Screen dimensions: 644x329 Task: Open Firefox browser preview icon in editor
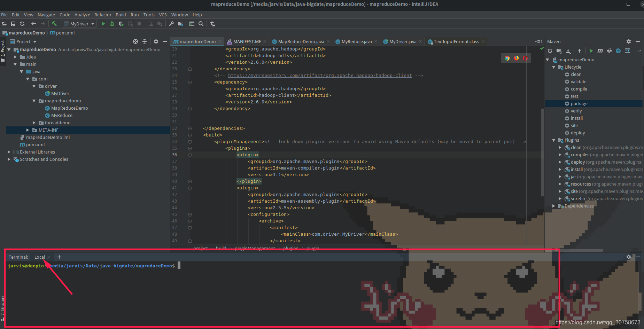tap(516, 58)
